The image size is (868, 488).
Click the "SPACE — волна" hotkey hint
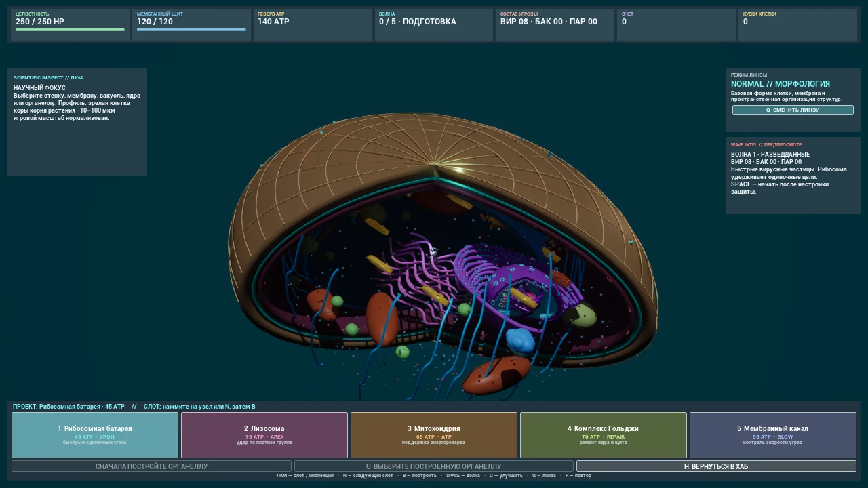(463, 476)
